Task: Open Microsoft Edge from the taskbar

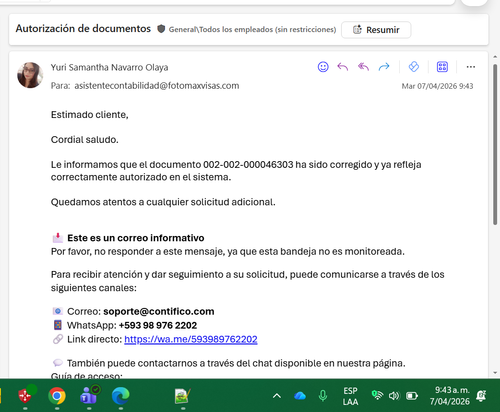Action: tap(121, 396)
